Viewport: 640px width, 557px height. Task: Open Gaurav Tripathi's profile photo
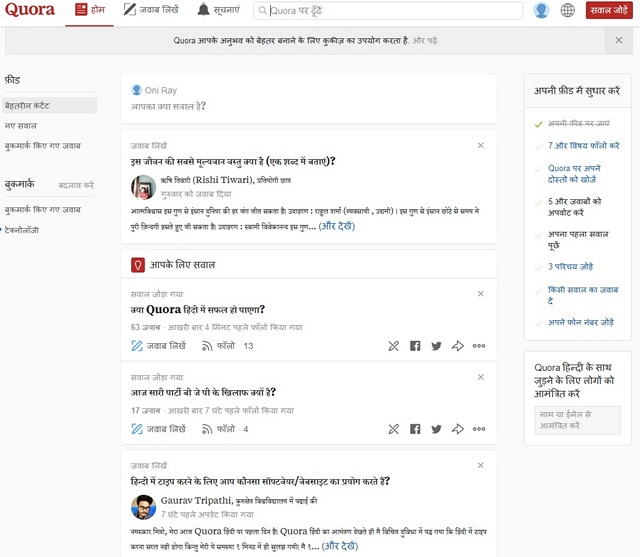coord(143,507)
